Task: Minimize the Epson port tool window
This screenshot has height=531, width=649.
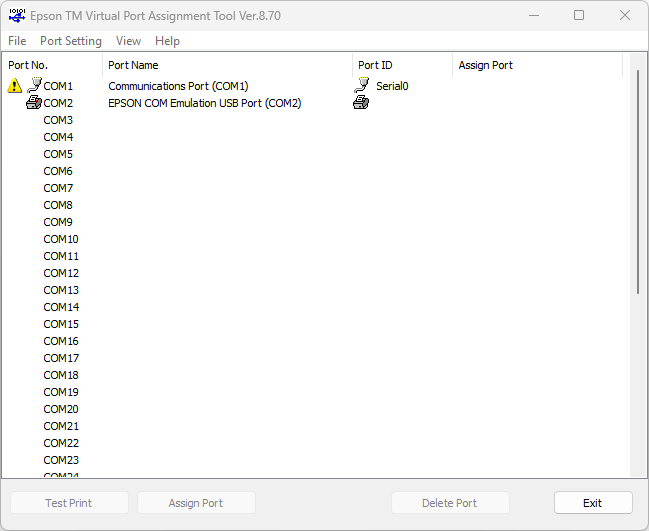Action: 534,15
